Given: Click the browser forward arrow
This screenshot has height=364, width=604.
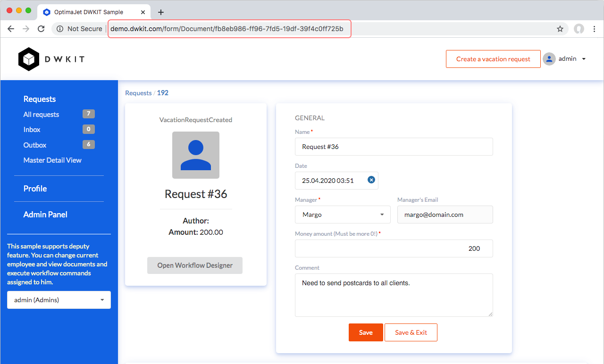Looking at the screenshot, I should pyautogui.click(x=26, y=29).
